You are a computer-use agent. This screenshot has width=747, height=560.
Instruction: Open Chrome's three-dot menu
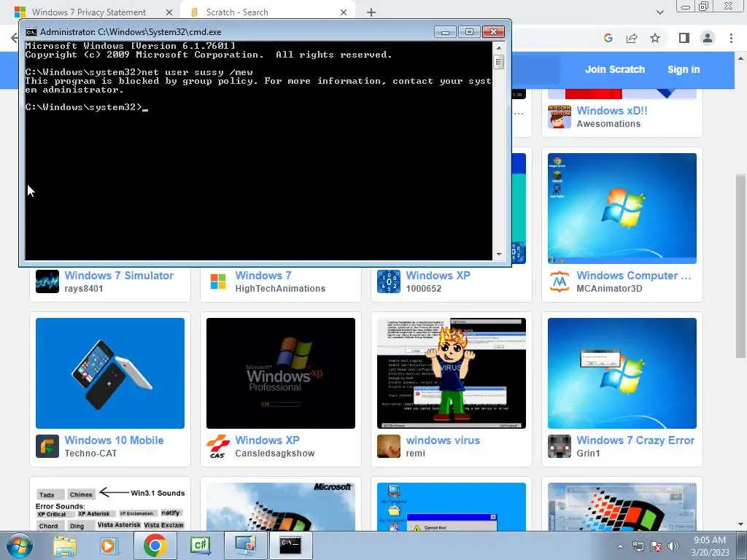[x=731, y=38]
